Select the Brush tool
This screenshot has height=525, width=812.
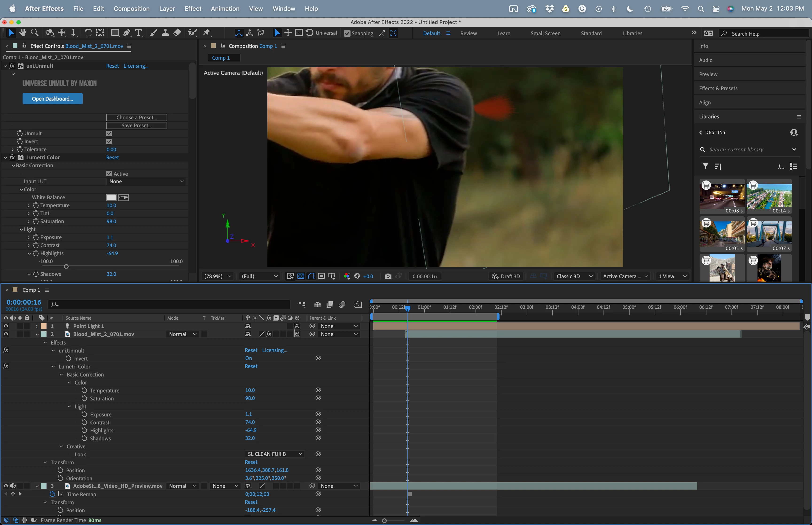pos(154,33)
